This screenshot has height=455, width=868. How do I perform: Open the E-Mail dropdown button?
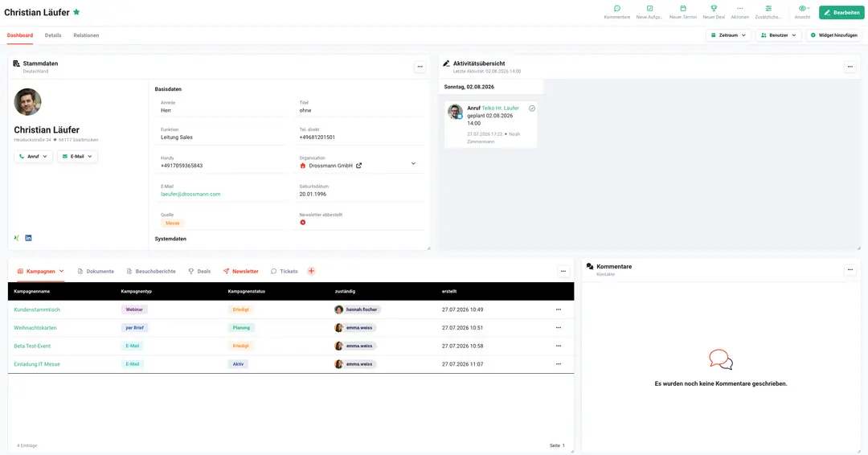coord(77,157)
